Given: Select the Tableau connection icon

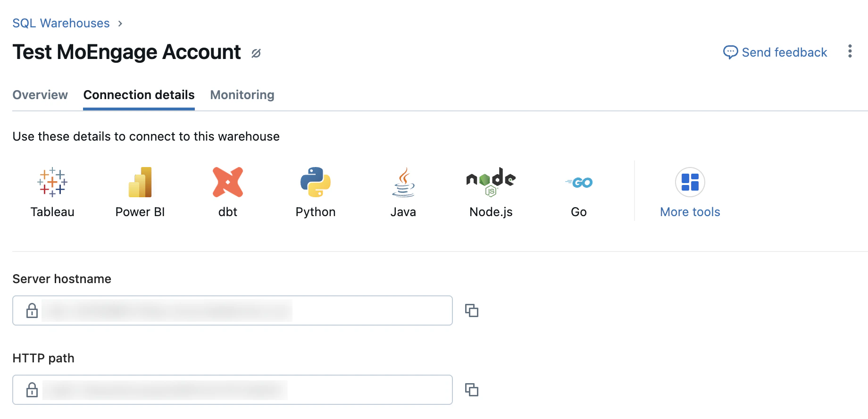Looking at the screenshot, I should point(52,182).
